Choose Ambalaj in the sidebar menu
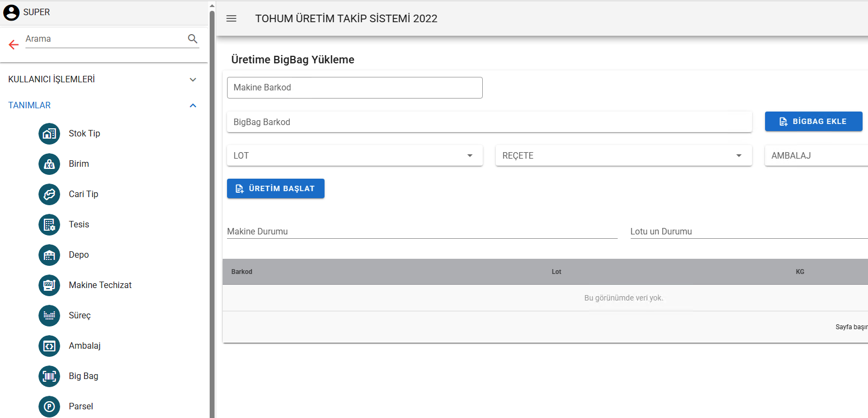 85,346
